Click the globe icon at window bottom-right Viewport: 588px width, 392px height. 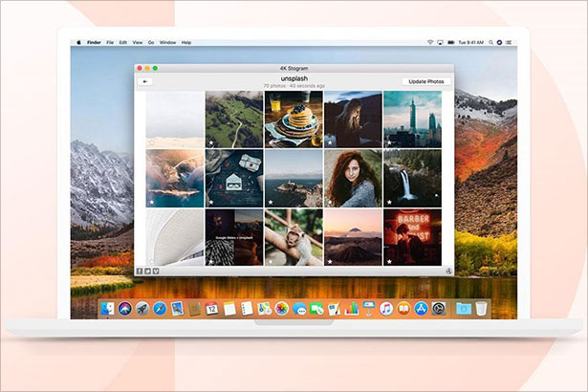point(447,271)
